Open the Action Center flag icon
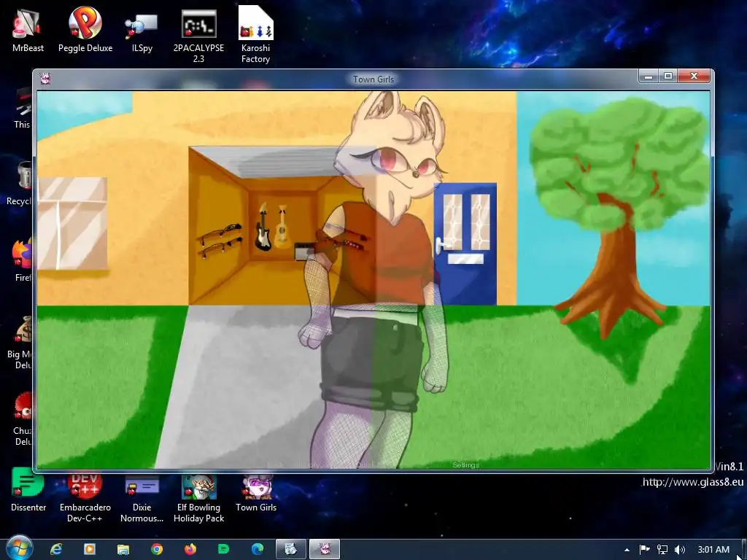 click(x=645, y=550)
